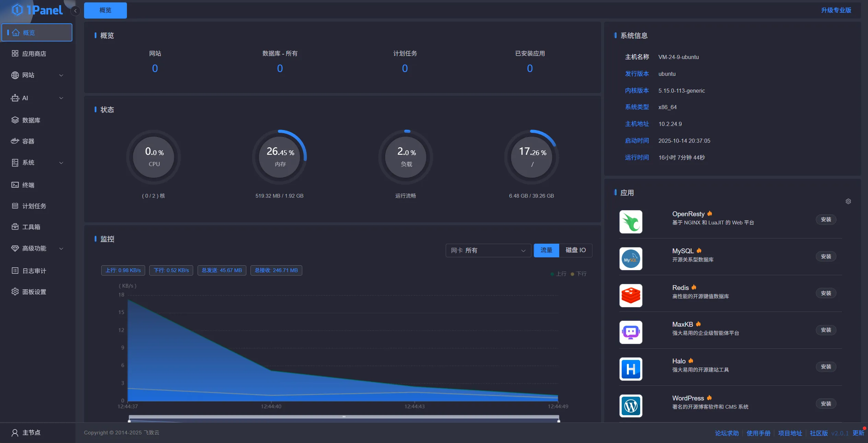The width and height of the screenshot is (868, 443).
Task: Open the App Store (应用商店) sidebar icon
Action: pyautogui.click(x=15, y=54)
